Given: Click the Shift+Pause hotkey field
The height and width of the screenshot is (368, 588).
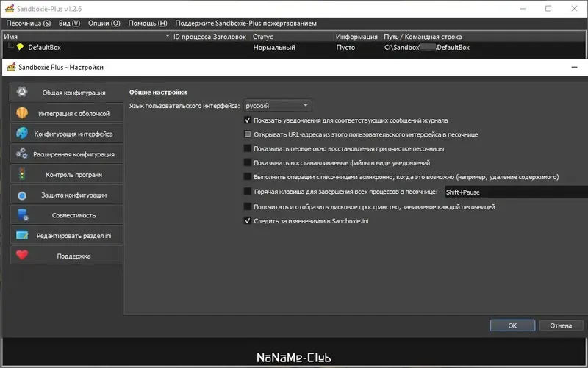Looking at the screenshot, I should (516, 192).
